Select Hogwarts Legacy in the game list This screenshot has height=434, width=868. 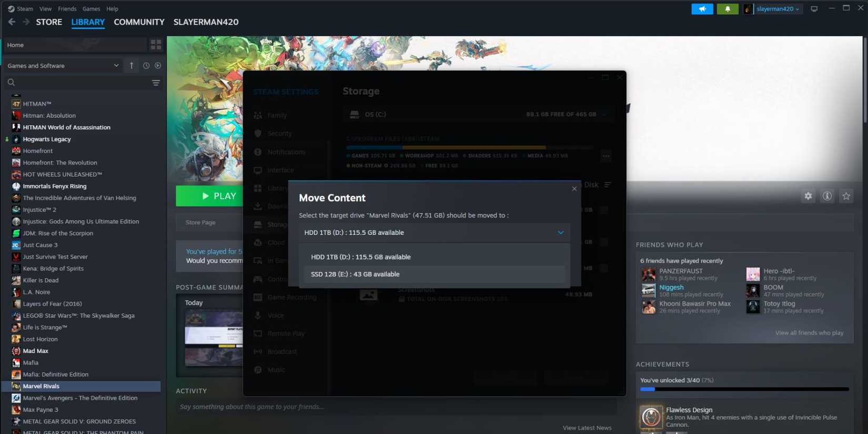coord(47,139)
